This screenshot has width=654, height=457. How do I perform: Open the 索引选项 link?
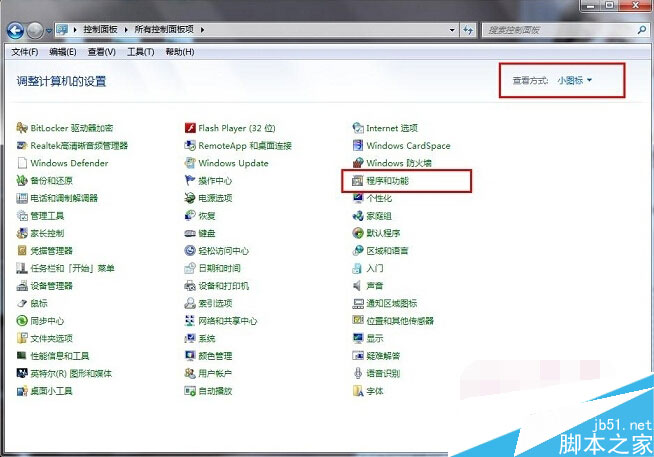point(215,303)
